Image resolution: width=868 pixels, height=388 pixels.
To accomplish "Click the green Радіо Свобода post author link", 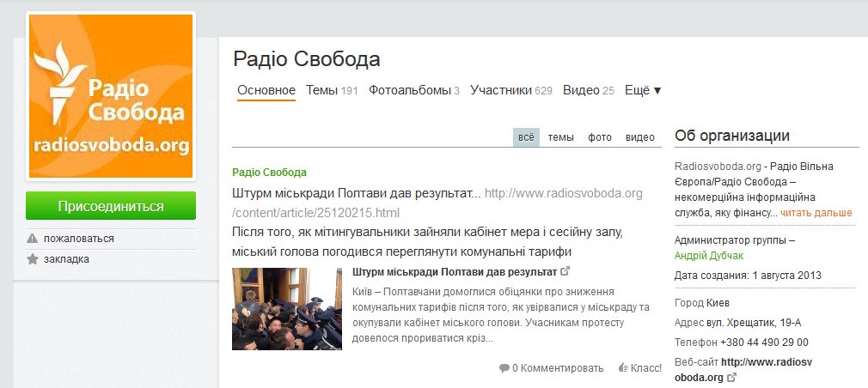I will (270, 173).
